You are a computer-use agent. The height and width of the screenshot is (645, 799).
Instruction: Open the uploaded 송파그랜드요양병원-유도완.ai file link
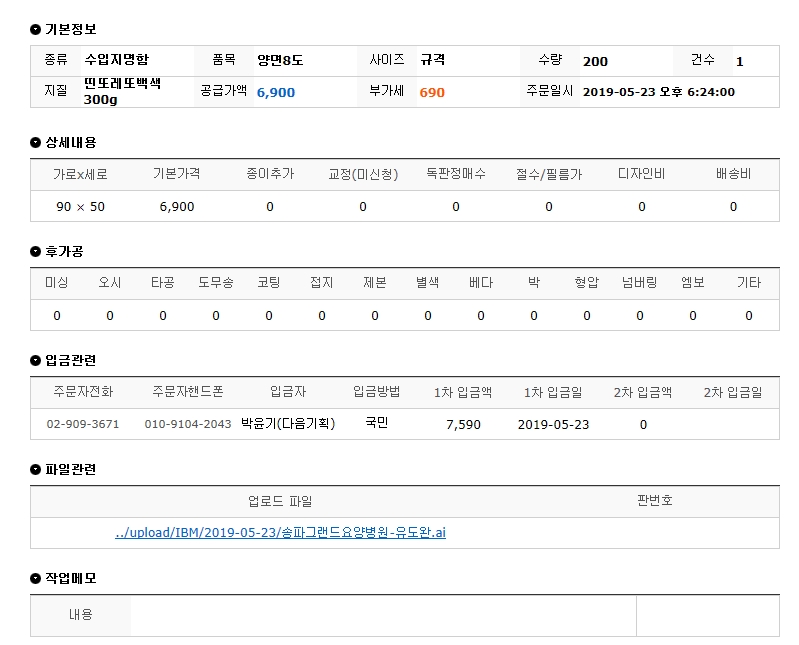tap(280, 532)
